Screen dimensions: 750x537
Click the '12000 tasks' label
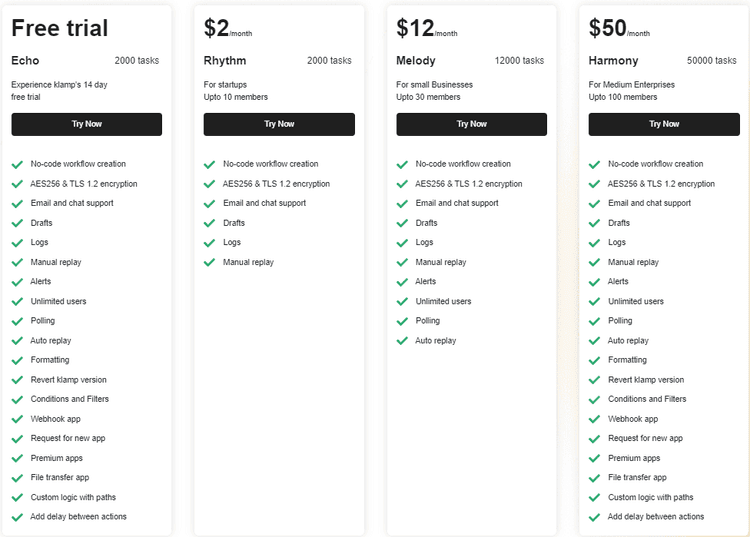point(519,61)
